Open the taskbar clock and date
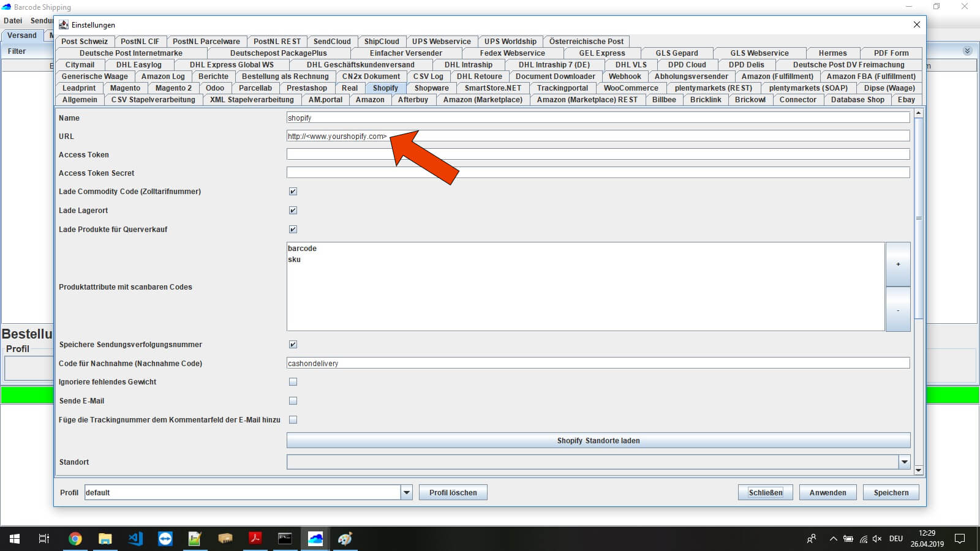The height and width of the screenshot is (551, 980). (927, 539)
